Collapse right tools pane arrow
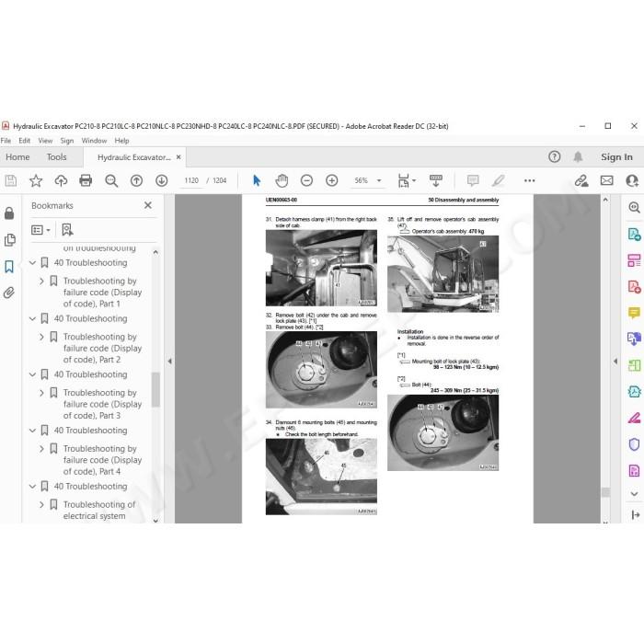 pos(615,362)
